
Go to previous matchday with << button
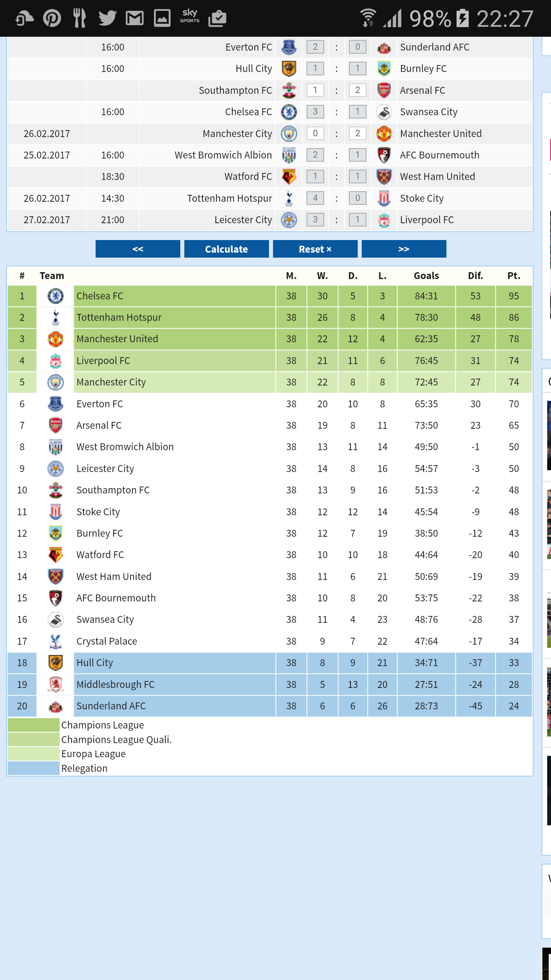138,249
